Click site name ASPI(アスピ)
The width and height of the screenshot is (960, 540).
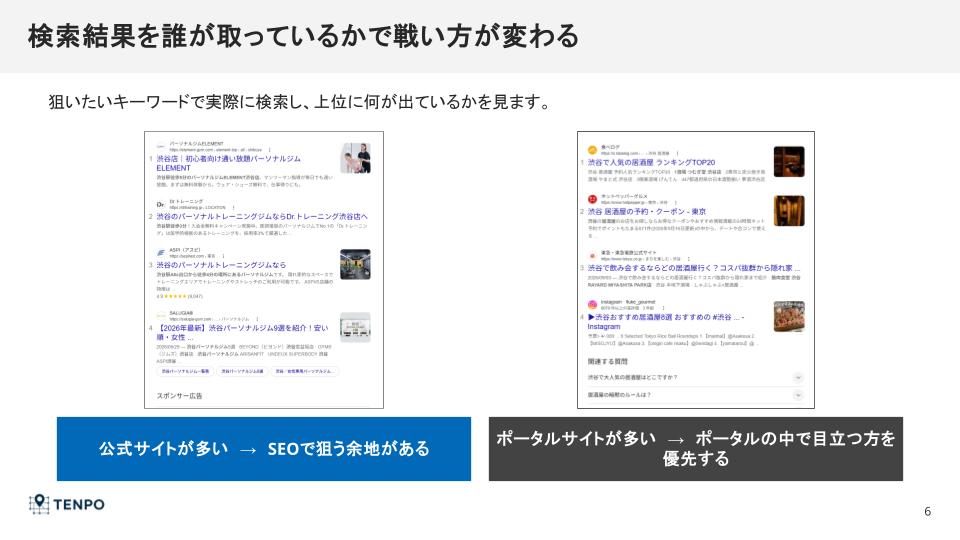pyautogui.click(x=185, y=250)
